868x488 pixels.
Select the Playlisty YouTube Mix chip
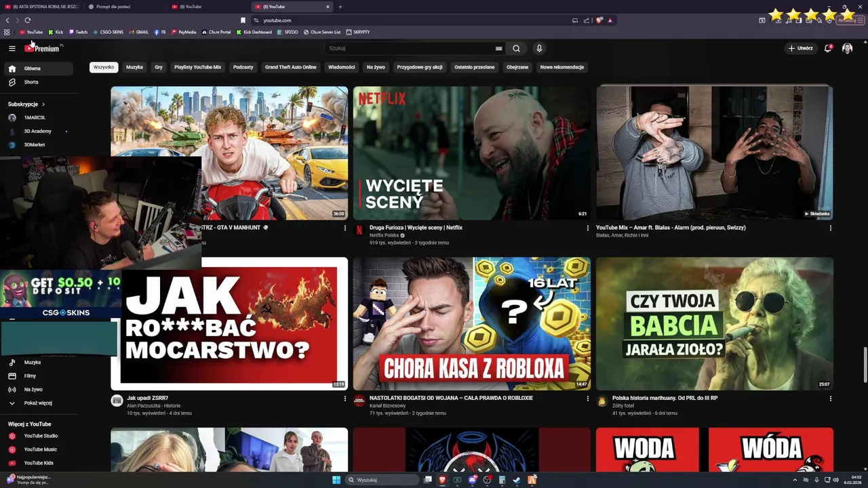coord(197,67)
